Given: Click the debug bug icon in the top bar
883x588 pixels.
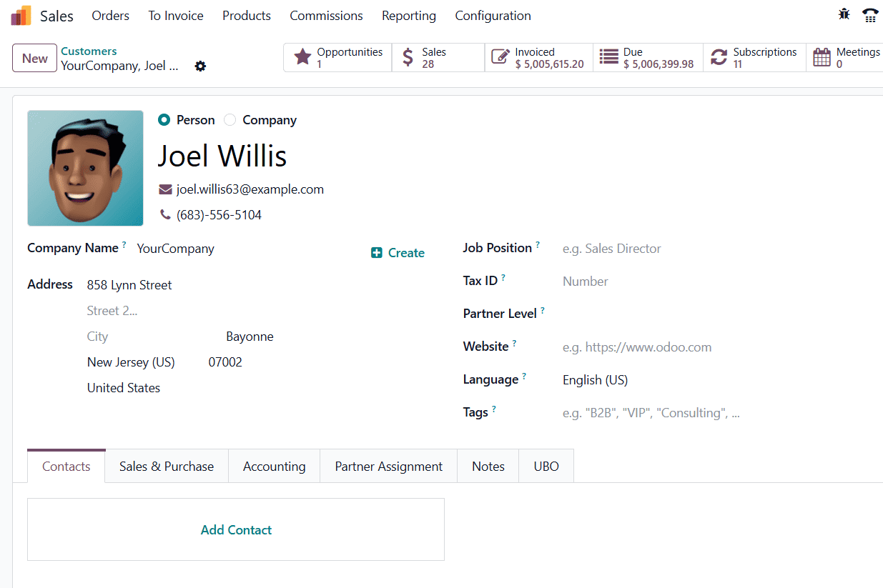Looking at the screenshot, I should pos(844,14).
